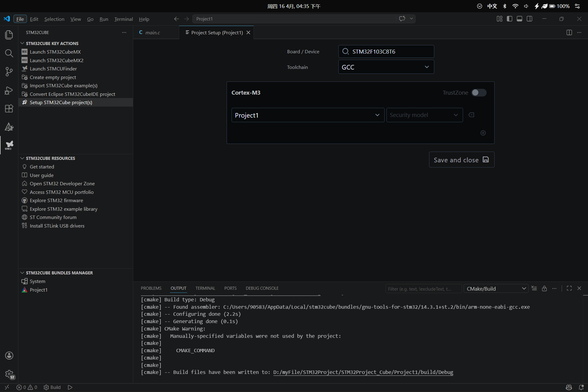Click the output filter text field
The image size is (588, 392).
[x=424, y=289]
